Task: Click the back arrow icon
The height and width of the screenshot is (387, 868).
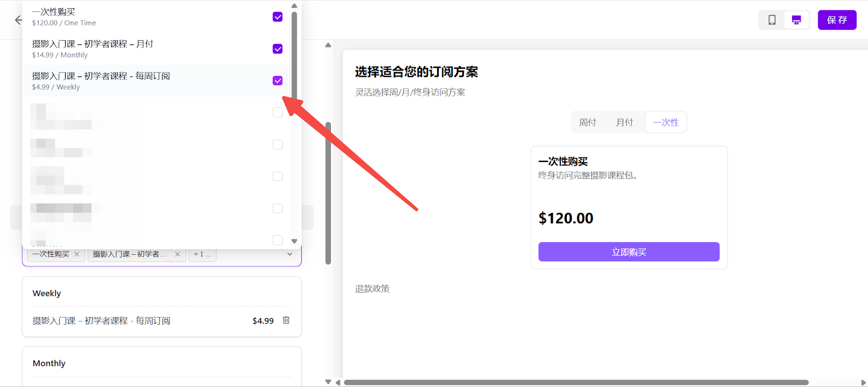Action: tap(18, 20)
